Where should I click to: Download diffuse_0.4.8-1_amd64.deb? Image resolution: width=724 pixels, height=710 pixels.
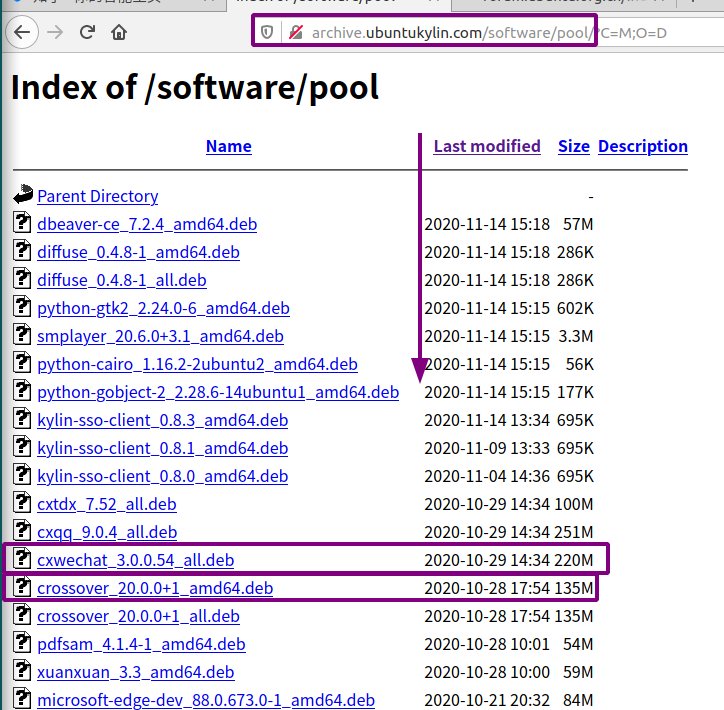[x=138, y=253]
